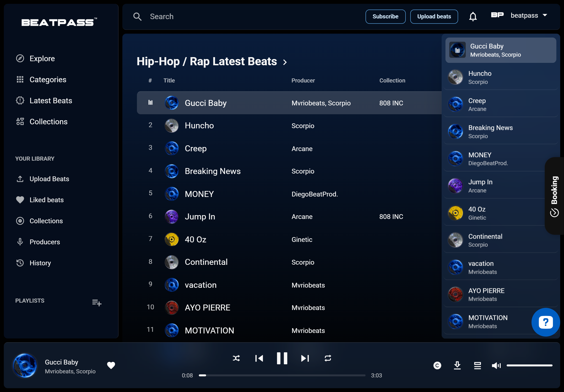Click Jump In purple disc in track list
564x392 pixels.
tap(172, 217)
